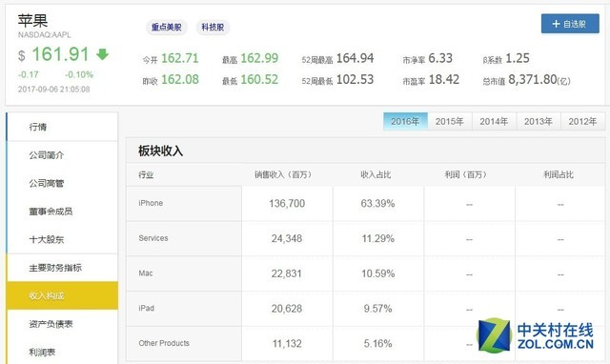This screenshot has height=364, width=610.
Task: Click the Services revenue 24,348
Action: [287, 238]
